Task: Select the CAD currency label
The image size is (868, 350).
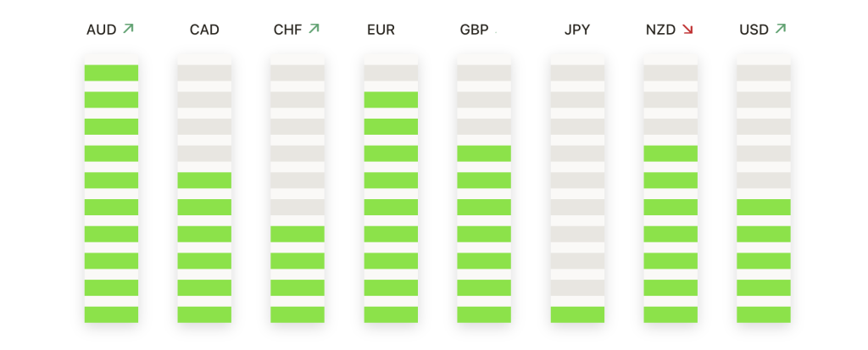Action: [x=204, y=31]
